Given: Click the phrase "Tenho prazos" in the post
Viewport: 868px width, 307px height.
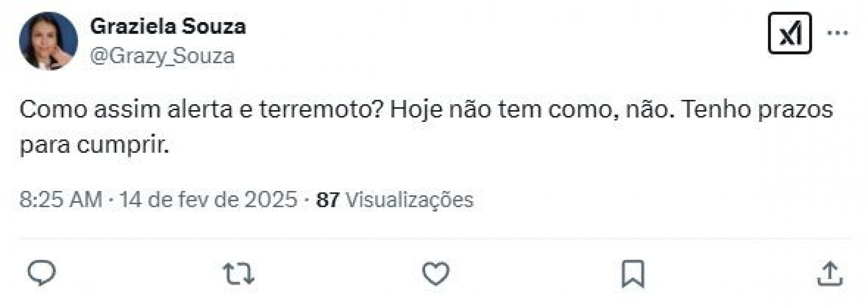Looking at the screenshot, I should pyautogui.click(x=756, y=110).
